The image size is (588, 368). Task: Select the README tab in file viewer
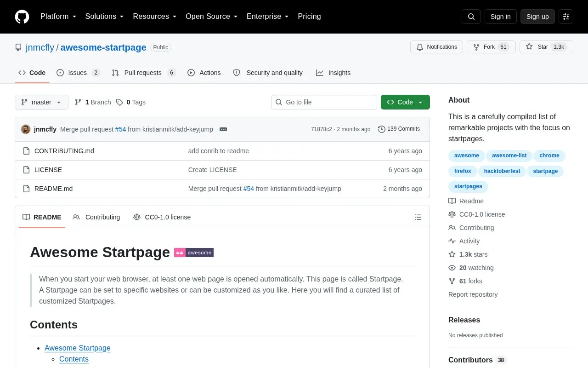[x=42, y=217]
